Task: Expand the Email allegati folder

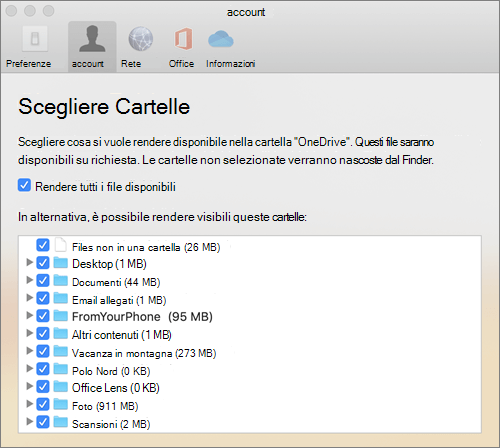Action: pos(29,298)
